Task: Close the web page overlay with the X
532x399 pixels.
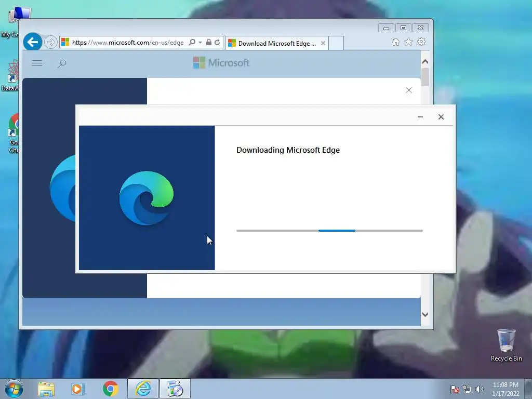Action: click(x=409, y=90)
